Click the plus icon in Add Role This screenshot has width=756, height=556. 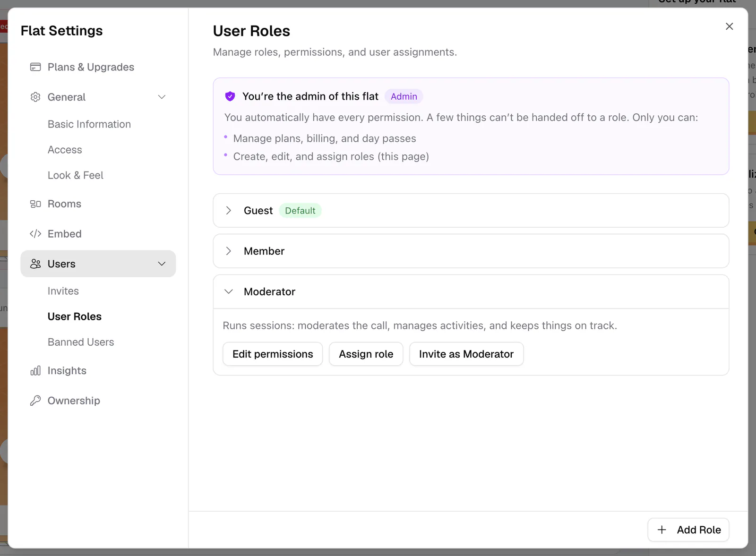[x=662, y=530]
